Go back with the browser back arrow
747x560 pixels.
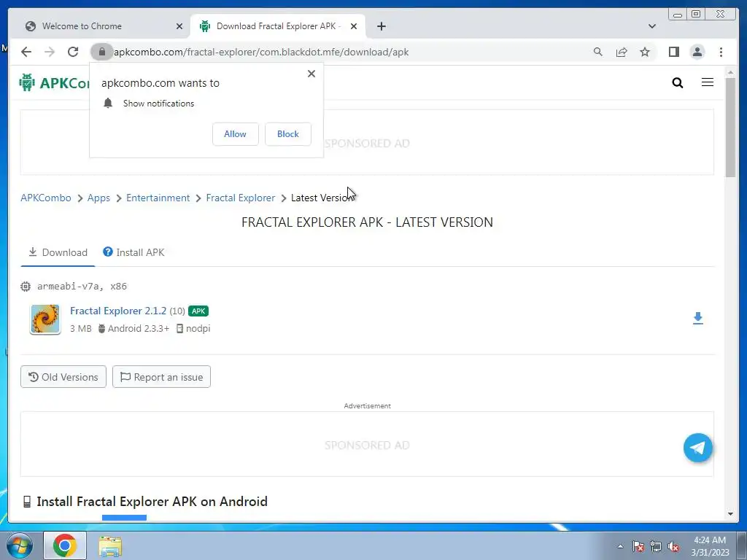coord(26,52)
